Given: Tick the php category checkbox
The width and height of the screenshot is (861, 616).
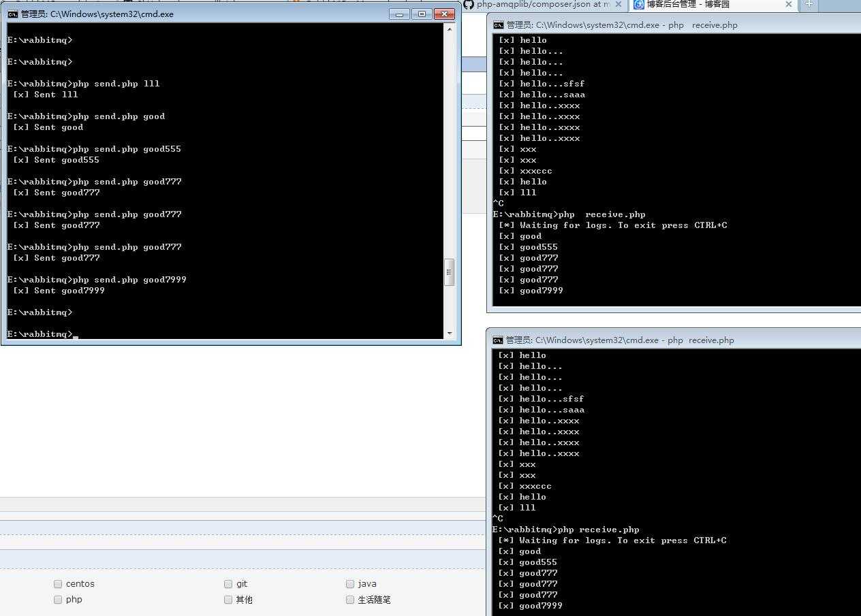Looking at the screenshot, I should click(x=58, y=600).
